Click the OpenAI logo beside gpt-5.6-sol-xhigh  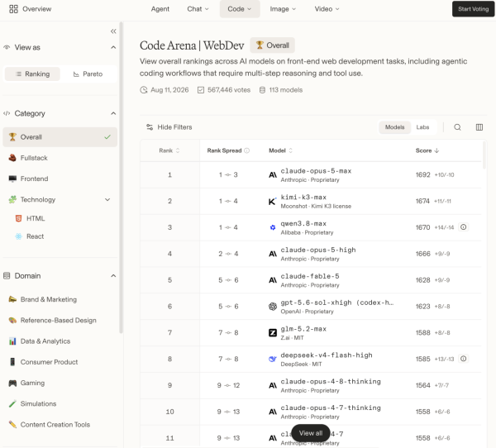pos(273,307)
